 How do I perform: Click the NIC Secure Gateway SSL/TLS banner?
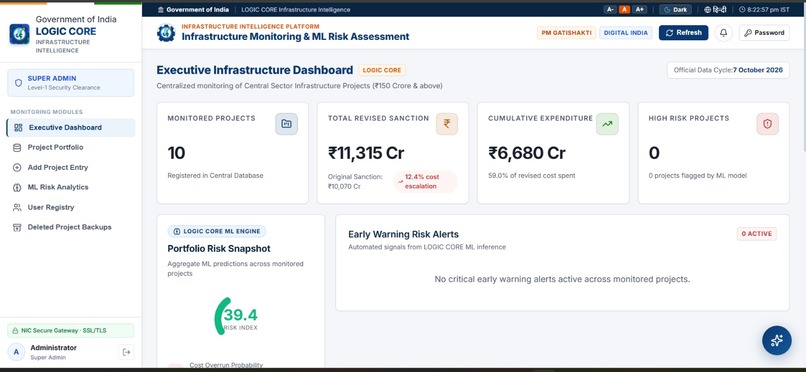[x=71, y=330]
